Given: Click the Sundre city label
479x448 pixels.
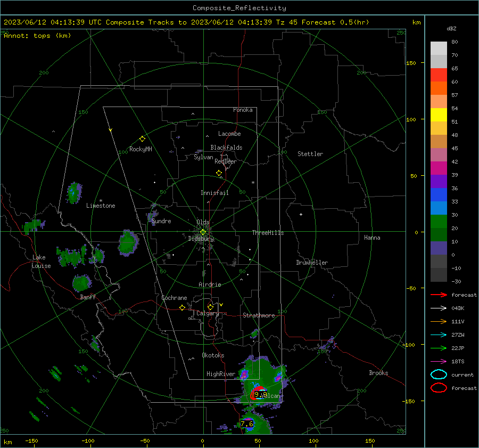Looking at the screenshot, I should pos(161,221).
